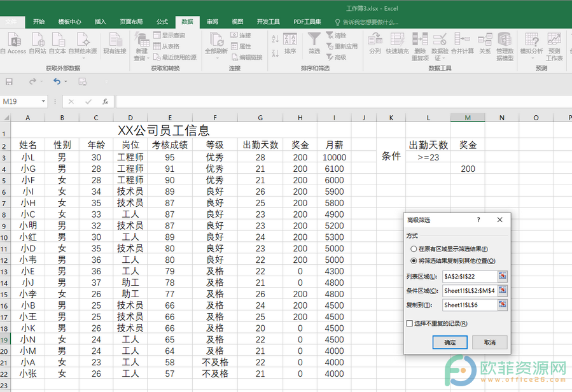This screenshot has height=392, width=572.
Task: Refresh all data (全部刷新)
Action: pyautogui.click(x=216, y=43)
